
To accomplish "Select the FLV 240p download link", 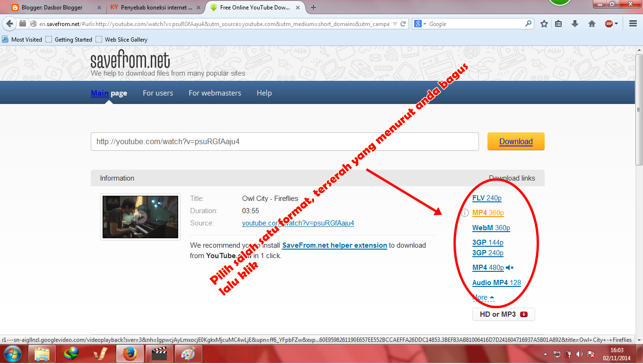I will coord(487,198).
